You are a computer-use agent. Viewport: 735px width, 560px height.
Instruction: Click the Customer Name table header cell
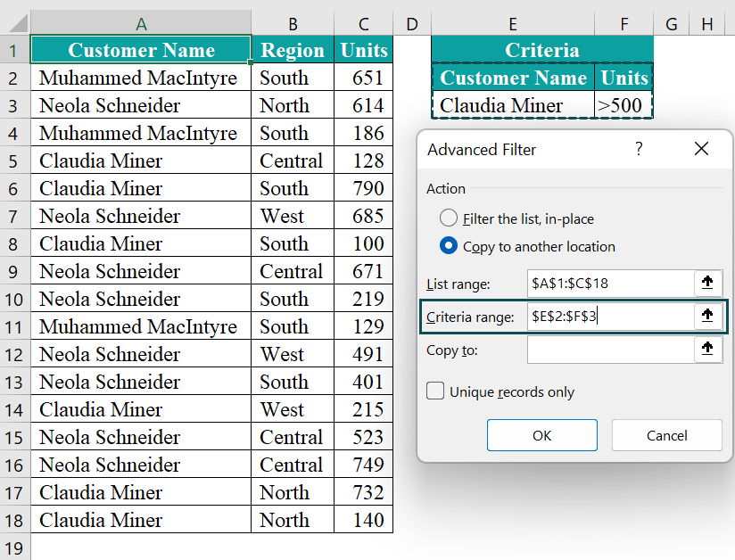(x=140, y=50)
